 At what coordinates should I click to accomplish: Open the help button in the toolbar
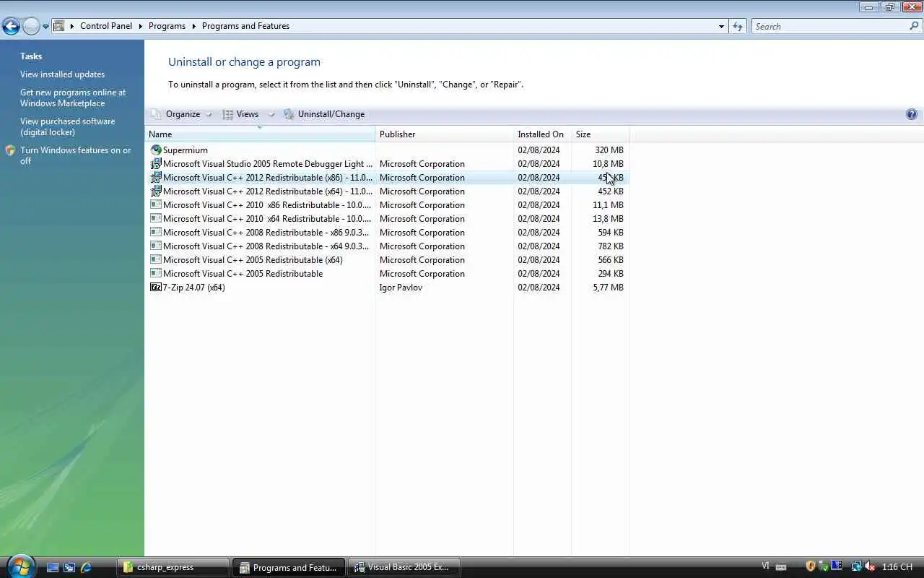pyautogui.click(x=911, y=114)
